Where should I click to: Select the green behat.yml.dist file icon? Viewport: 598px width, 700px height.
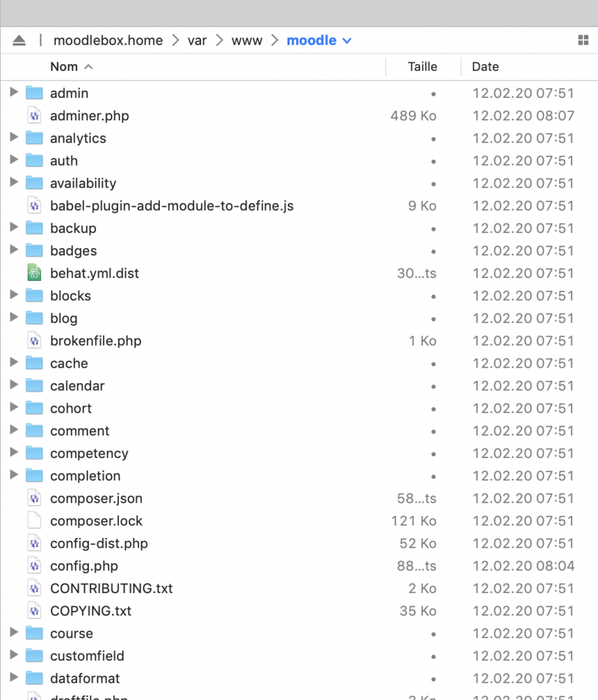click(x=34, y=273)
